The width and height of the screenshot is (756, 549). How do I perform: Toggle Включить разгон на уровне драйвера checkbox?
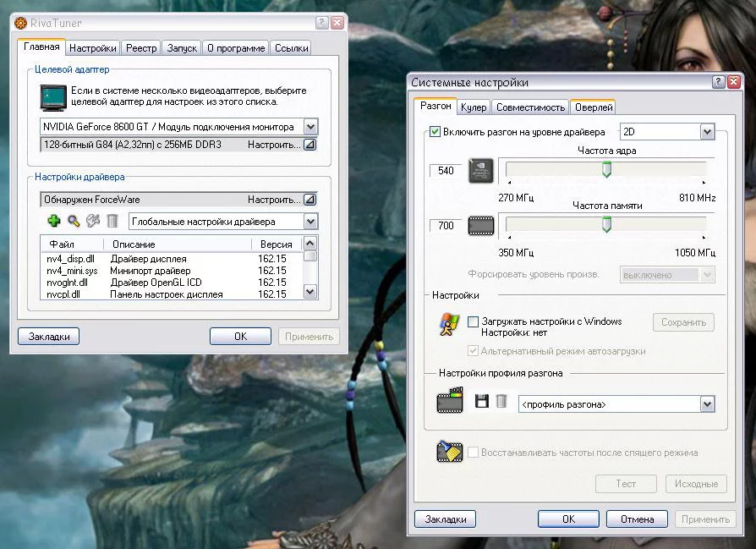pyautogui.click(x=435, y=132)
